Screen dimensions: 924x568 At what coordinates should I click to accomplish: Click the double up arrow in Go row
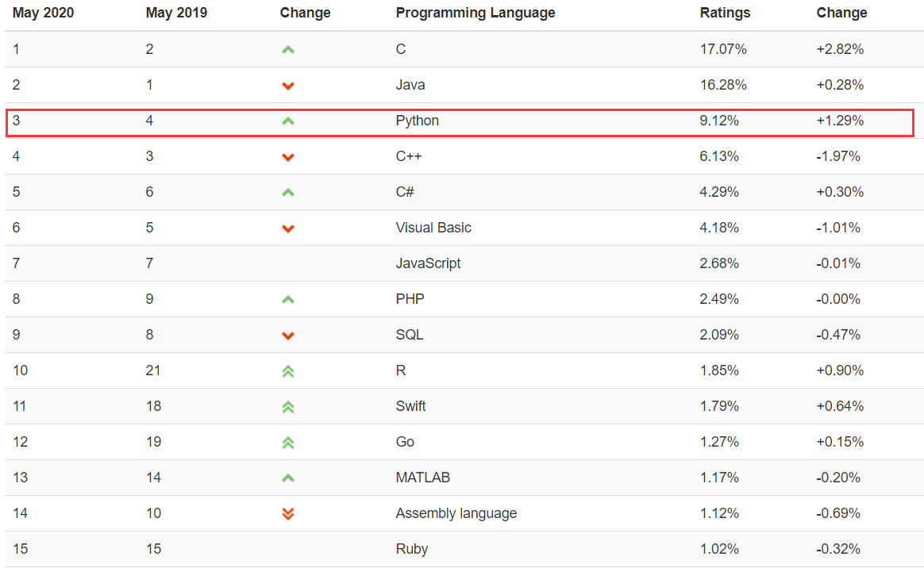pos(288,442)
